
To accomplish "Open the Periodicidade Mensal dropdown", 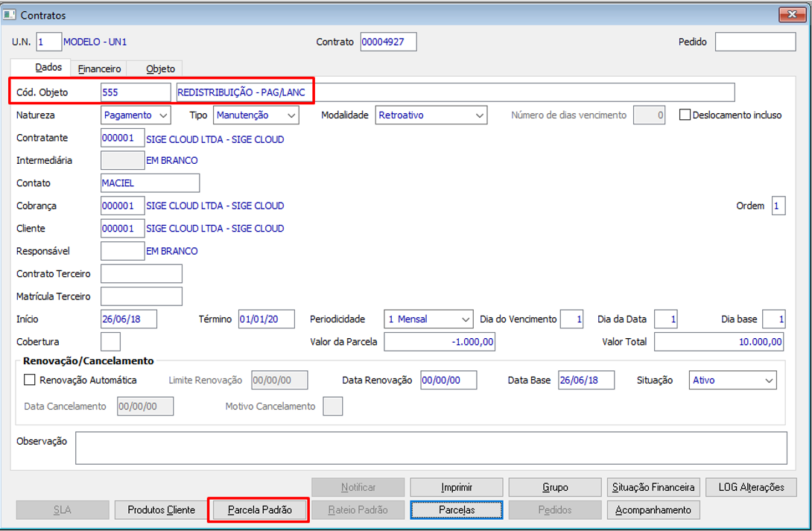I will pyautogui.click(x=428, y=319).
